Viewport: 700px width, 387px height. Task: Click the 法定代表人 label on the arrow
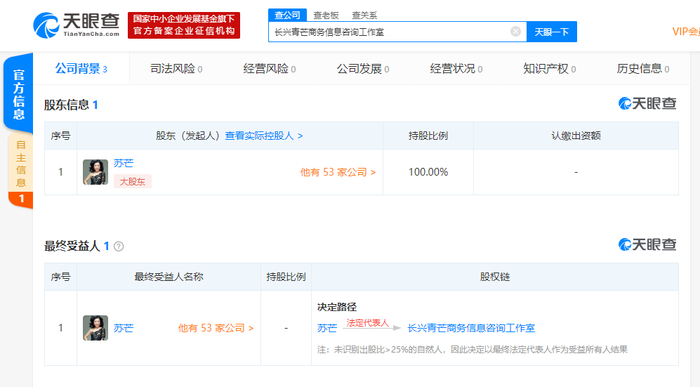tap(368, 323)
